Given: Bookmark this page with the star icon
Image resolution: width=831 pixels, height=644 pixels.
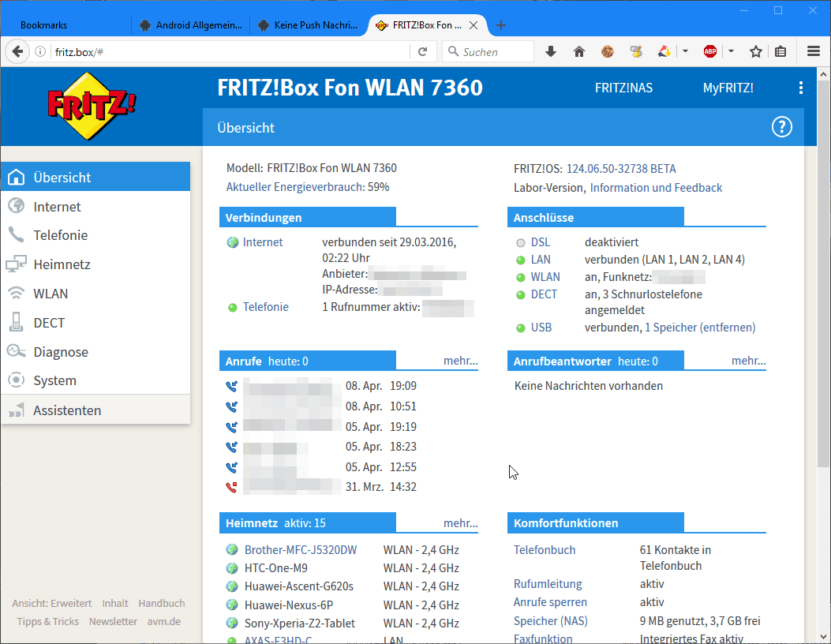Looking at the screenshot, I should click(756, 51).
